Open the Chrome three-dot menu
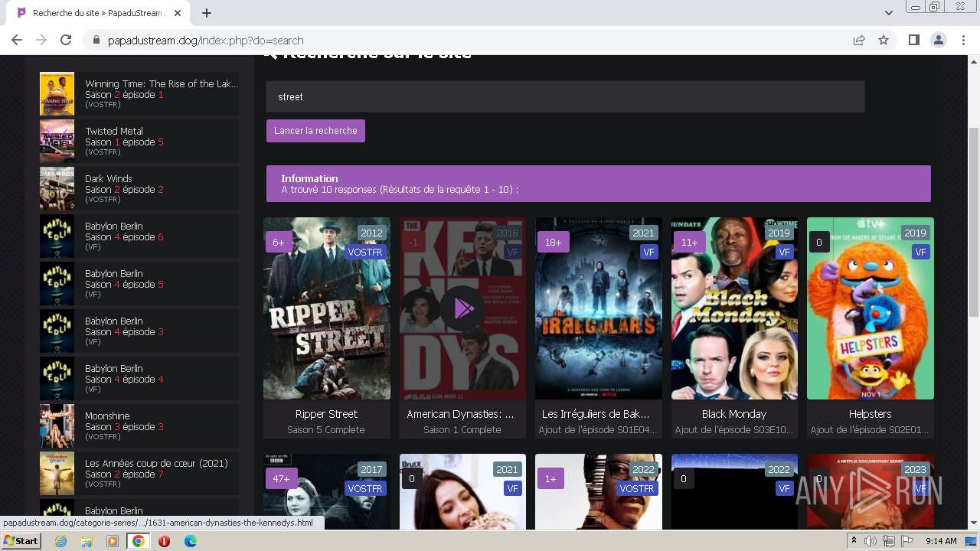Viewport: 980px width, 551px height. [963, 40]
